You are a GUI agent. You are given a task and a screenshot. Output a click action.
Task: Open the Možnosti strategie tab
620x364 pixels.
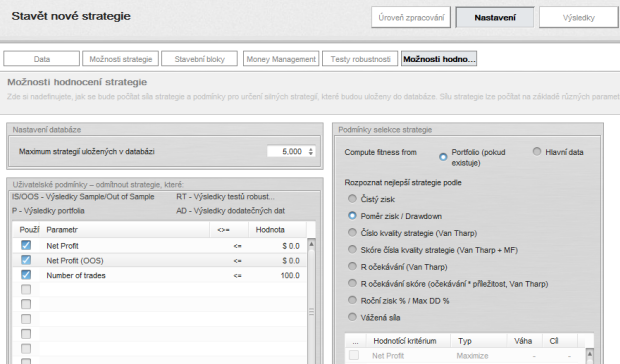121,59
